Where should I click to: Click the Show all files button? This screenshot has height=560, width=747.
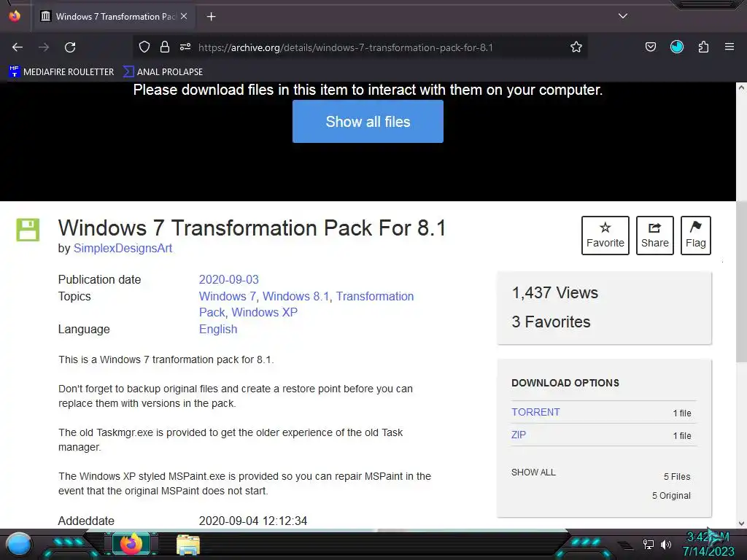368,122
